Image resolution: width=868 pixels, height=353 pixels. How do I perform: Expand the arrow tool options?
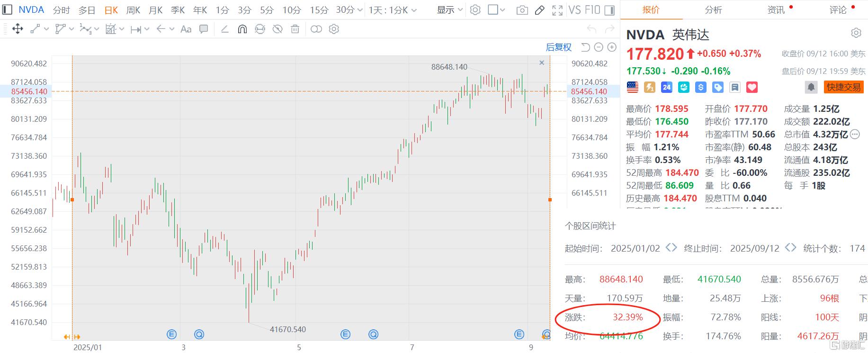tap(172, 29)
